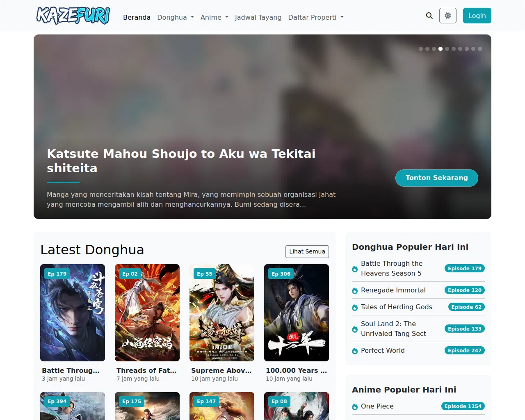Select the first carousel indicator dot
The width and height of the screenshot is (525, 420).
click(421, 49)
